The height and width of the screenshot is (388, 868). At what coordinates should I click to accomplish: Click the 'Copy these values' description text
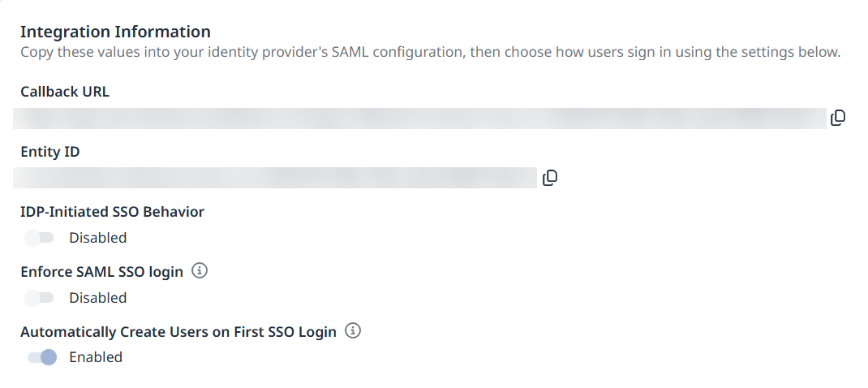coord(431,53)
